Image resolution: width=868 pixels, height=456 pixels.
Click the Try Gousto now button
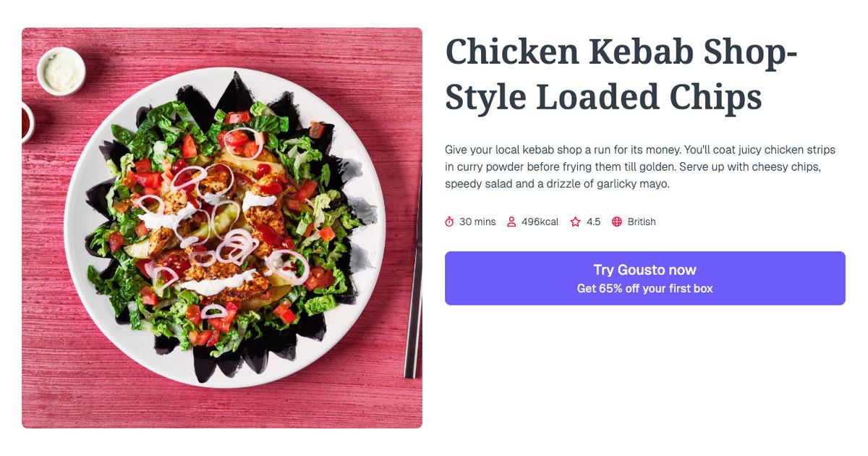point(644,269)
